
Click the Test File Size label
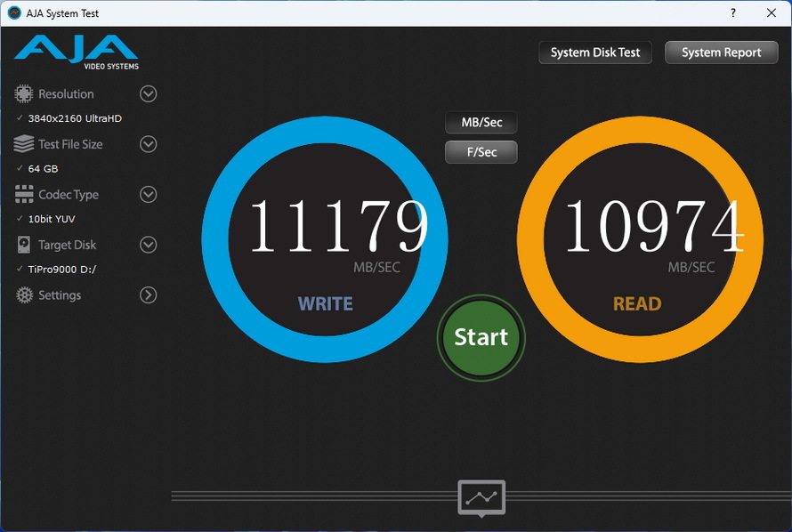[x=70, y=144]
